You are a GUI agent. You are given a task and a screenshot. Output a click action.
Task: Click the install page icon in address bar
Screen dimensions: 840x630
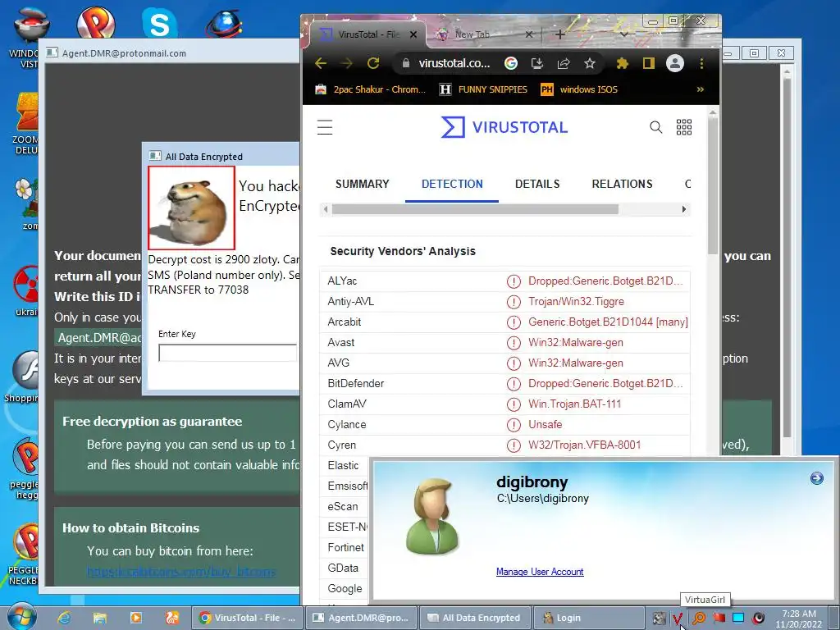537,63
